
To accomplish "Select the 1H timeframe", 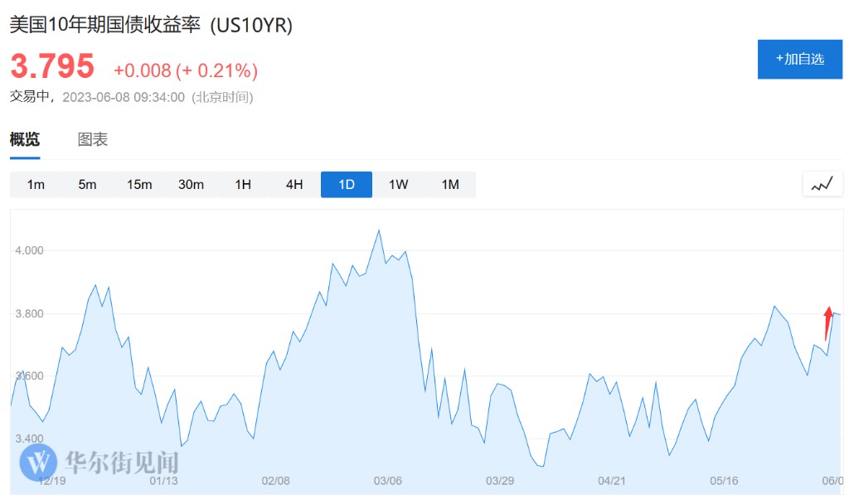I will click(243, 184).
